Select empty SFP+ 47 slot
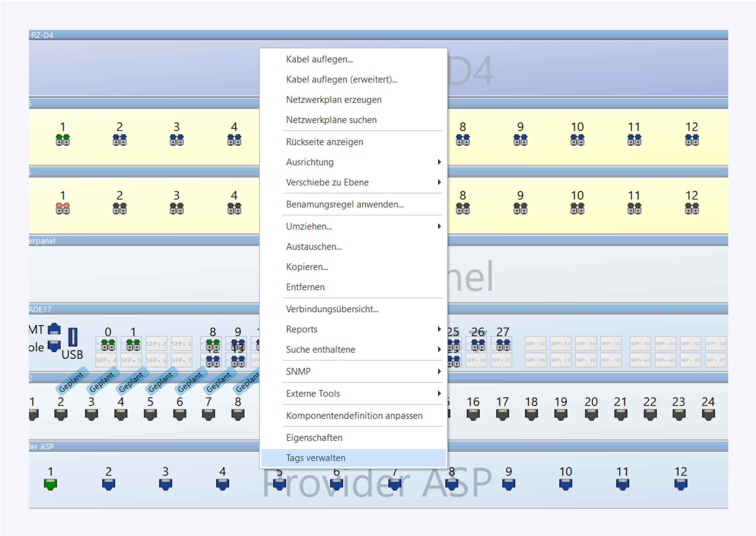Viewport: 756px width, 536px height. coord(715,360)
